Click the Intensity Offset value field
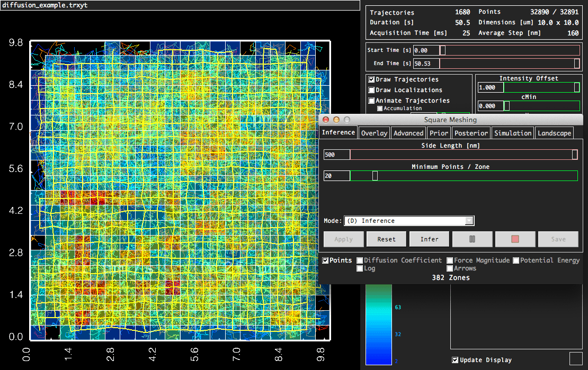 click(x=490, y=87)
